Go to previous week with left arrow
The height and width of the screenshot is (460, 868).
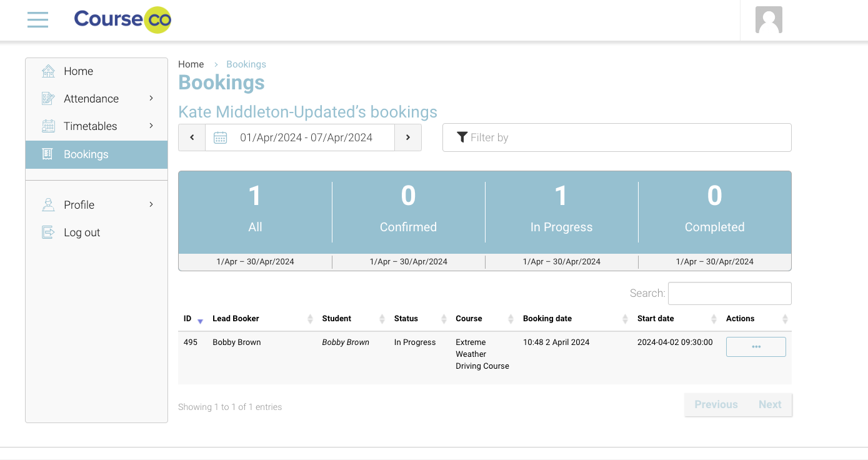tap(192, 137)
